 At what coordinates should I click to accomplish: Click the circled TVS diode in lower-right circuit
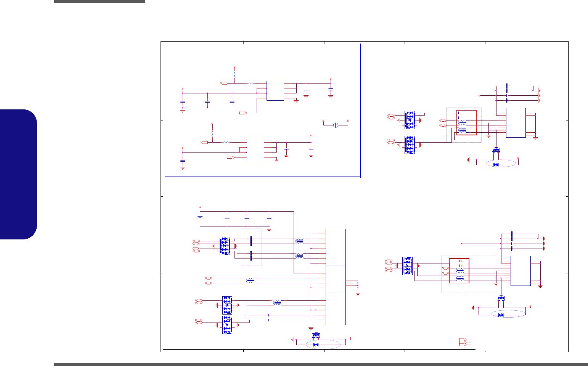501,315
